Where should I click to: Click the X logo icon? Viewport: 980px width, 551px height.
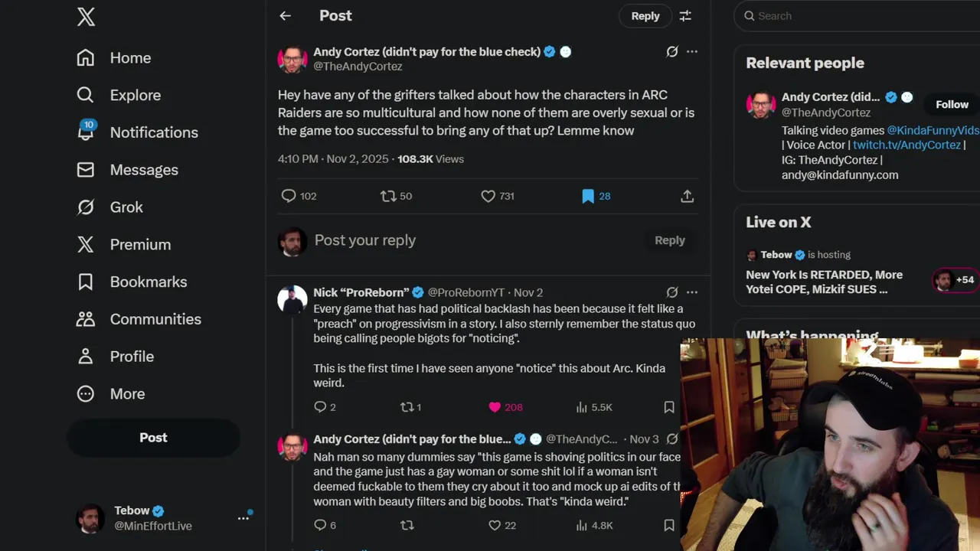[86, 16]
